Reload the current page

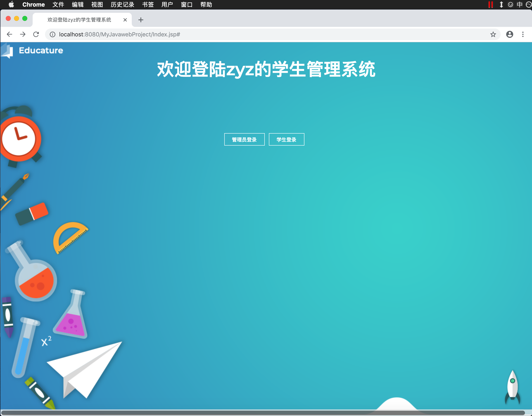tap(36, 34)
